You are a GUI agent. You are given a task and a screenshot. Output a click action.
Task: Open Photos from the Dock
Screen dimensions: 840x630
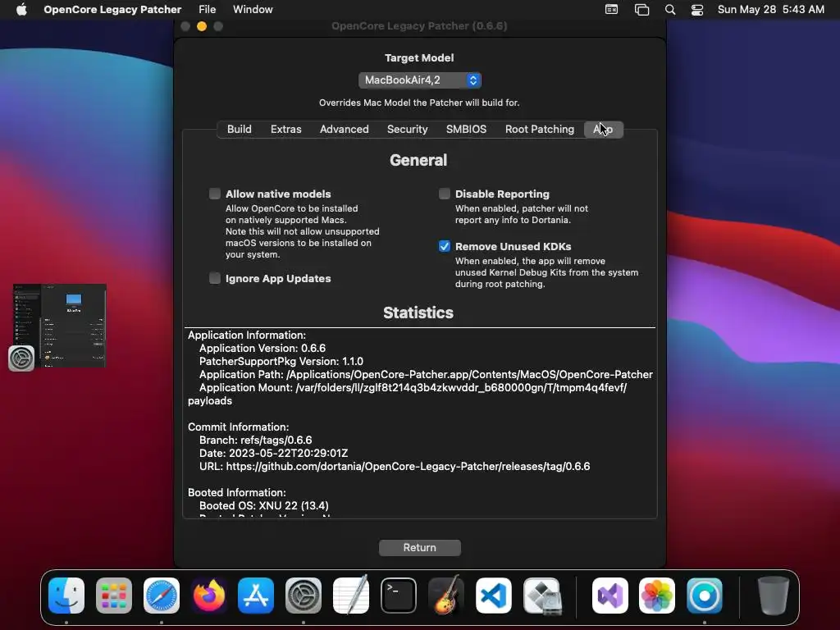pos(657,596)
